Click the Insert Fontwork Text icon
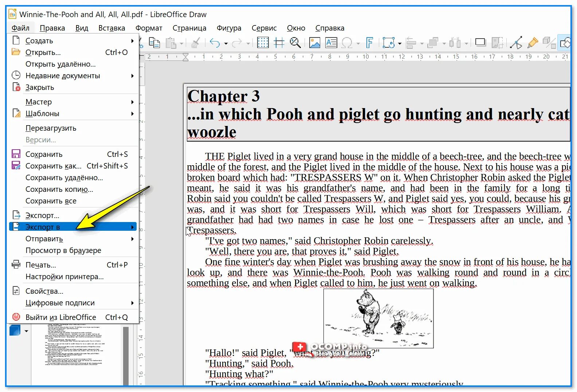Image resolution: width=577 pixels, height=392 pixels. click(x=369, y=43)
